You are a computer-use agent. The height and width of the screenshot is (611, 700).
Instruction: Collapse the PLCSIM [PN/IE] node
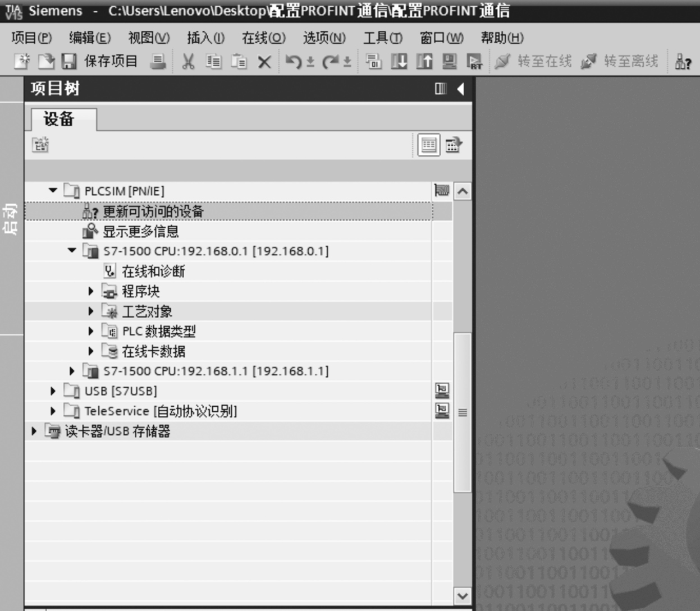53,191
